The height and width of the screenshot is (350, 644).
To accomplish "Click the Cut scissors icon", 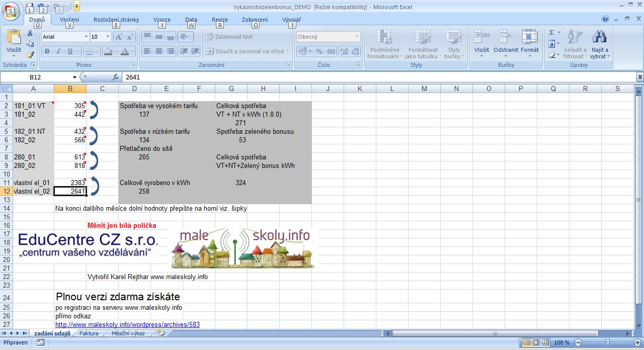I will click(x=30, y=33).
